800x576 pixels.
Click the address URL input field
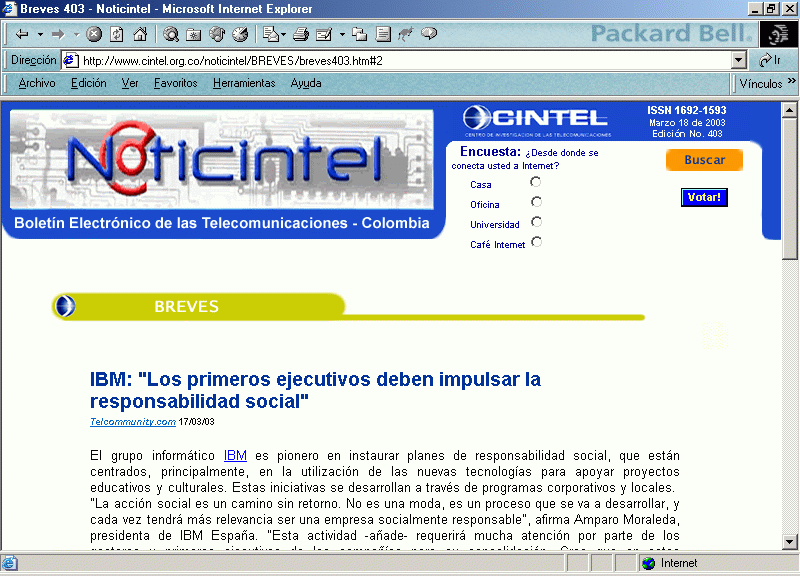pyautogui.click(x=406, y=60)
